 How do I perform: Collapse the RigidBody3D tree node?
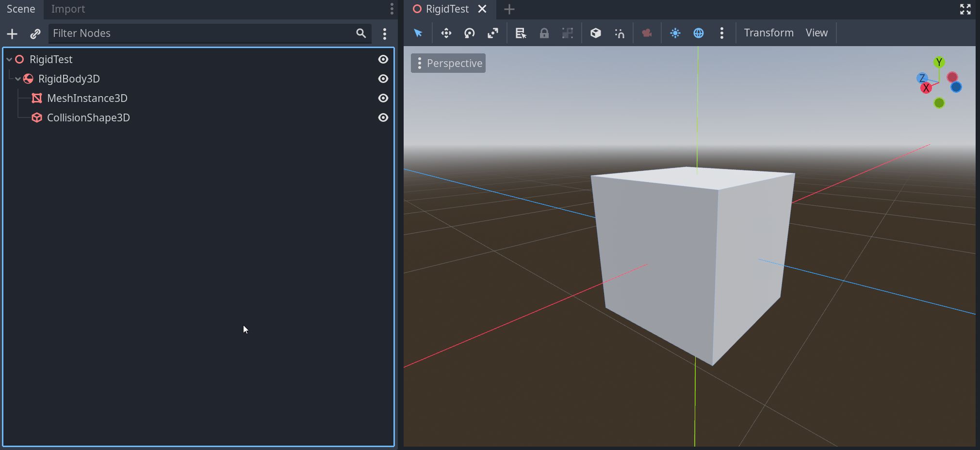[18, 79]
